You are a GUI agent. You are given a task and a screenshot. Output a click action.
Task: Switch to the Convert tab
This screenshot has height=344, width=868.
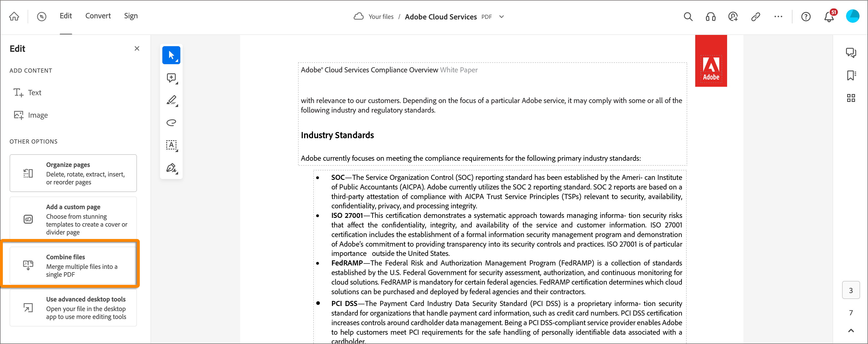point(98,15)
